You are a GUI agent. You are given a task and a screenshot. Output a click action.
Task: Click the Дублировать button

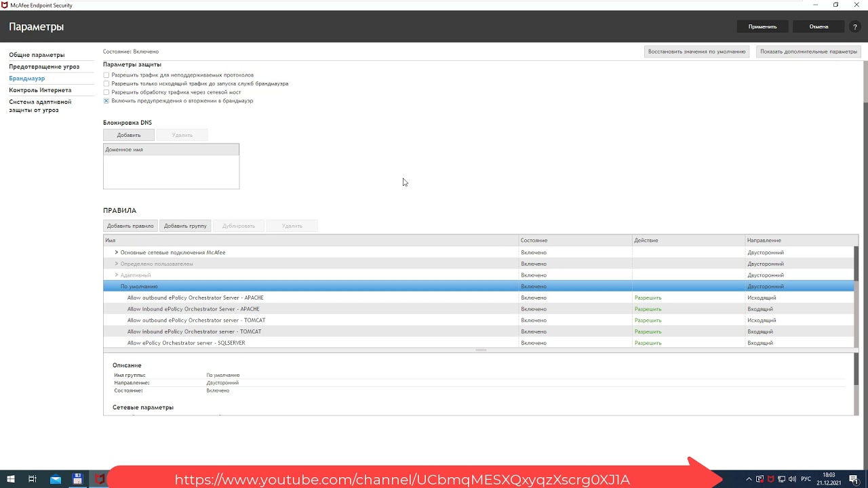tap(239, 226)
